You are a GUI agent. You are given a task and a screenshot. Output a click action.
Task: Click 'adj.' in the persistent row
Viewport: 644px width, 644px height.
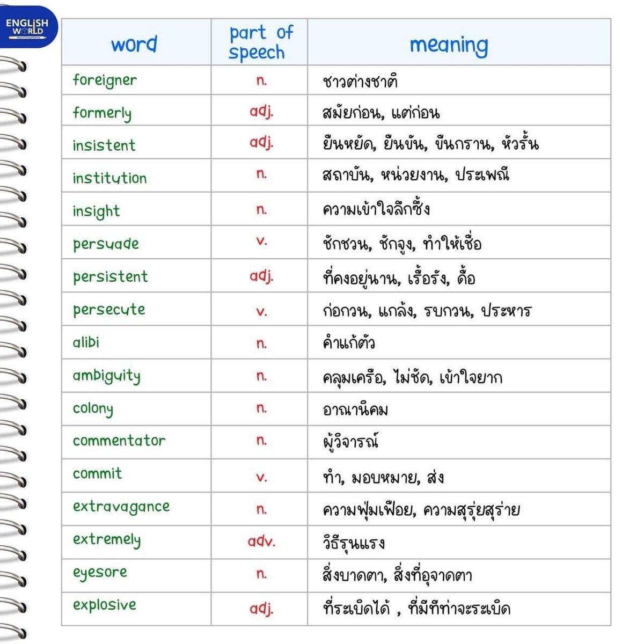261,276
